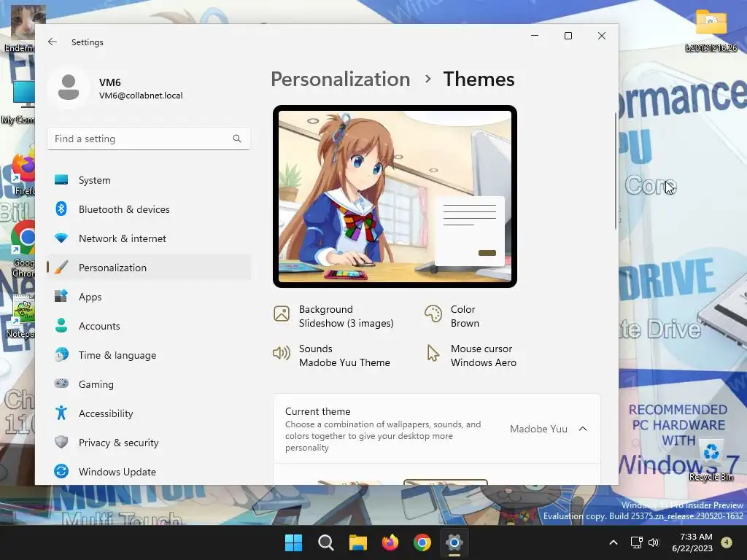Image resolution: width=747 pixels, height=560 pixels.
Task: Open the Windows Start menu
Action: pos(293,542)
